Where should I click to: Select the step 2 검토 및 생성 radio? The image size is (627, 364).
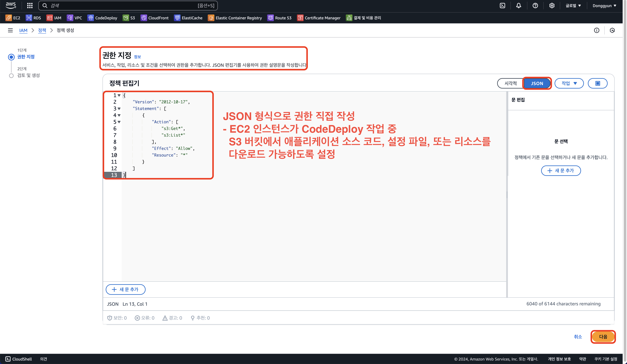[11, 76]
